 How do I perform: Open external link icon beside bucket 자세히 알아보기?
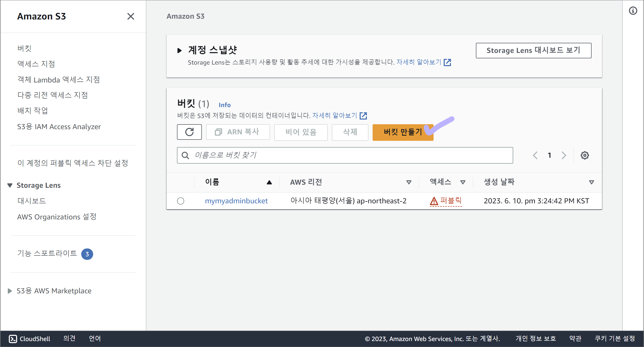click(x=363, y=116)
